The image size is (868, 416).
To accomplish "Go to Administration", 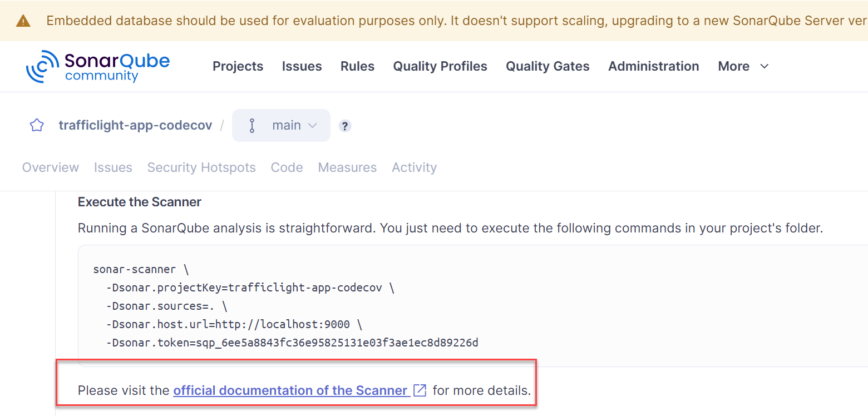I will point(653,66).
